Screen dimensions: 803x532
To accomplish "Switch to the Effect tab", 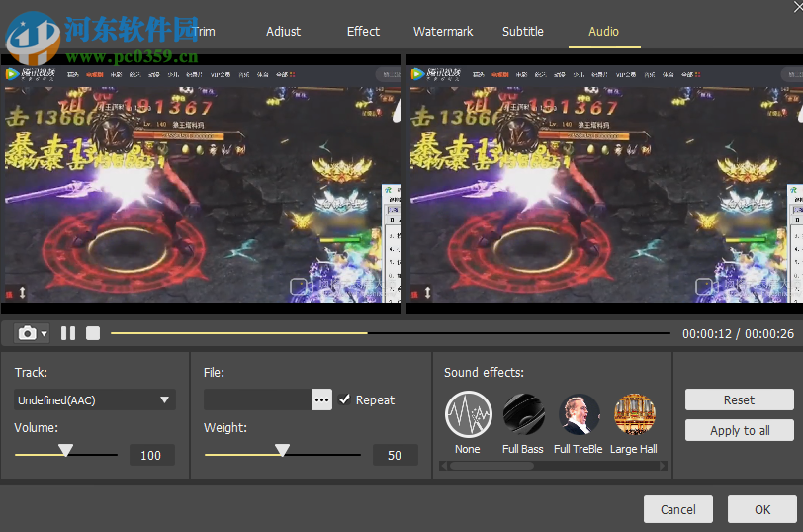I will (x=363, y=32).
